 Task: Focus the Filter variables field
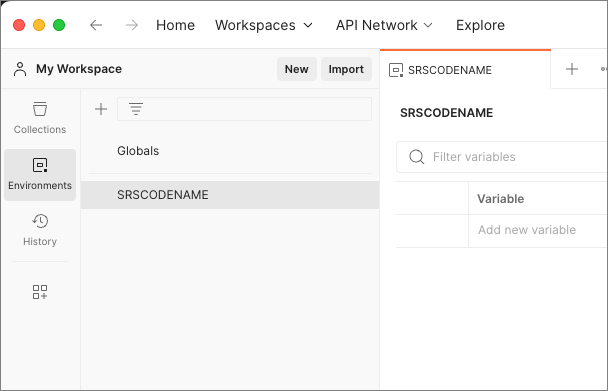pyautogui.click(x=502, y=157)
